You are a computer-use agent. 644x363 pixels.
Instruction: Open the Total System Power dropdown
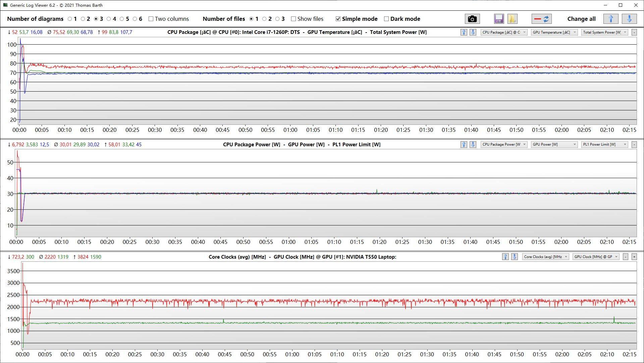coord(604,32)
